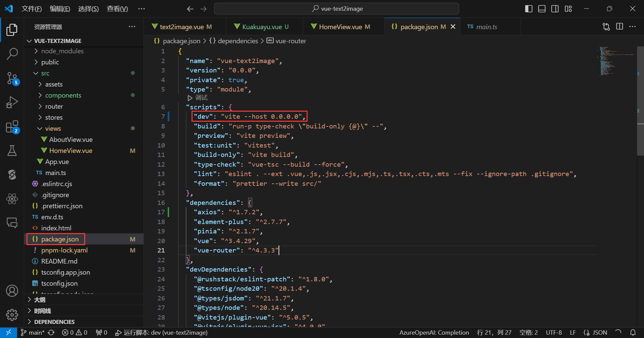Expand the 时间线 timeline section

pos(84,311)
